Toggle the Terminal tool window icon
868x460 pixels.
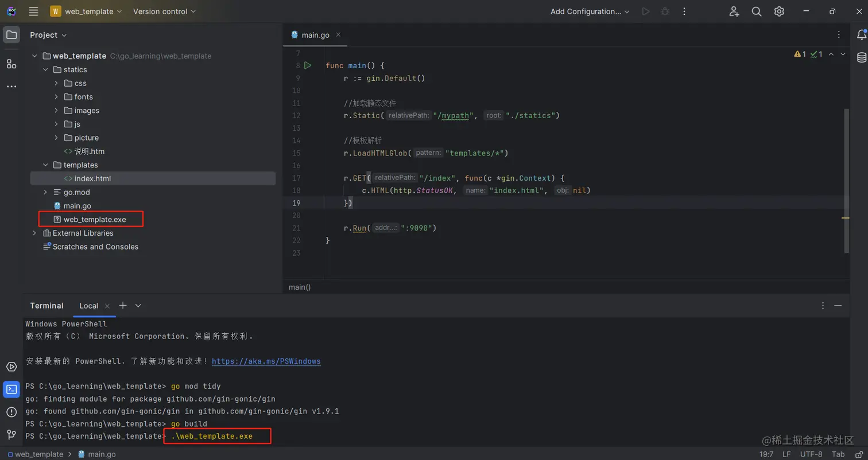click(11, 389)
